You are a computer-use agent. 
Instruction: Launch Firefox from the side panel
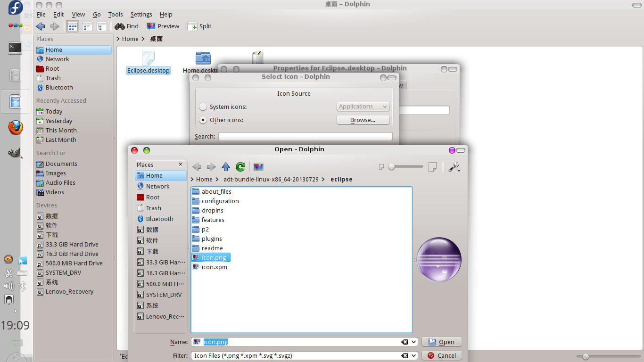[15, 127]
